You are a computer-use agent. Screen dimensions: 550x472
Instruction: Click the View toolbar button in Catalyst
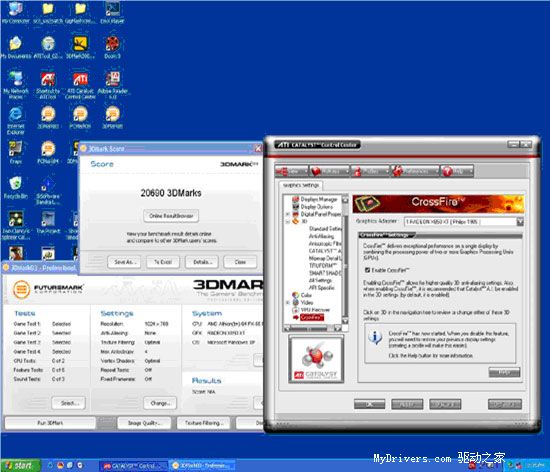[x=291, y=171]
